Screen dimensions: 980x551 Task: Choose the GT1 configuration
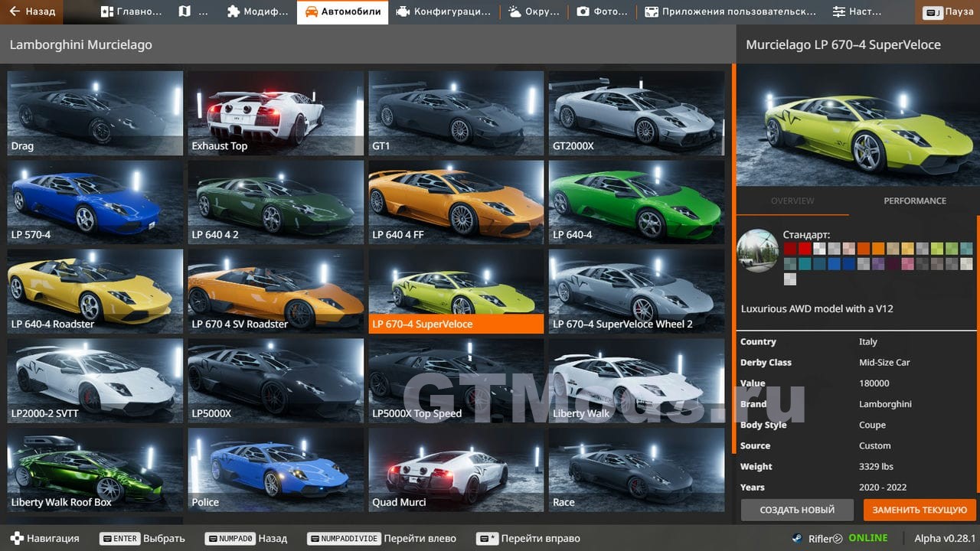click(x=456, y=113)
